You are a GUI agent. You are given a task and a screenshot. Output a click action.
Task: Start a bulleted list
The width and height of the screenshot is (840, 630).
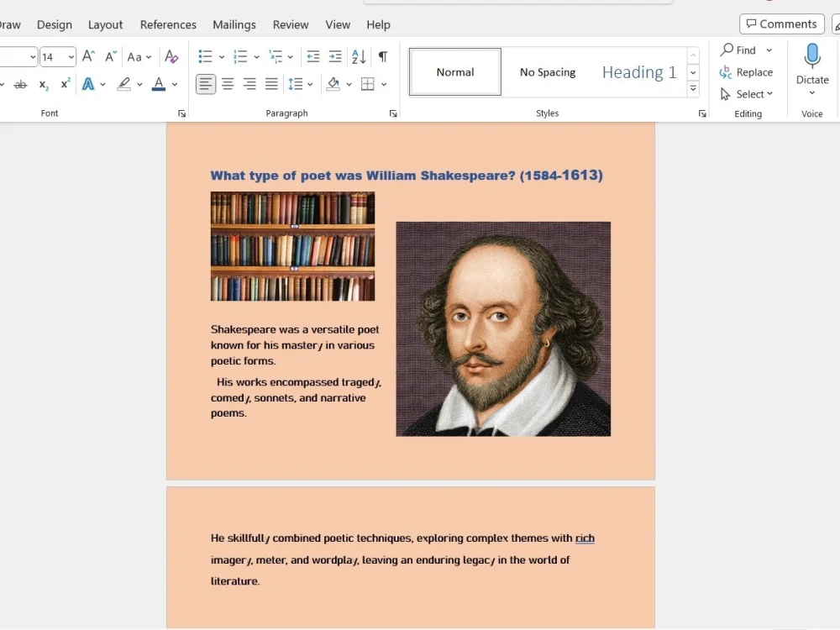point(205,56)
